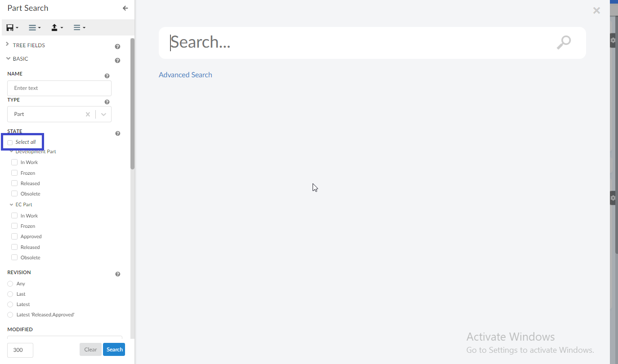Open the Advanced Search link

[185, 75]
